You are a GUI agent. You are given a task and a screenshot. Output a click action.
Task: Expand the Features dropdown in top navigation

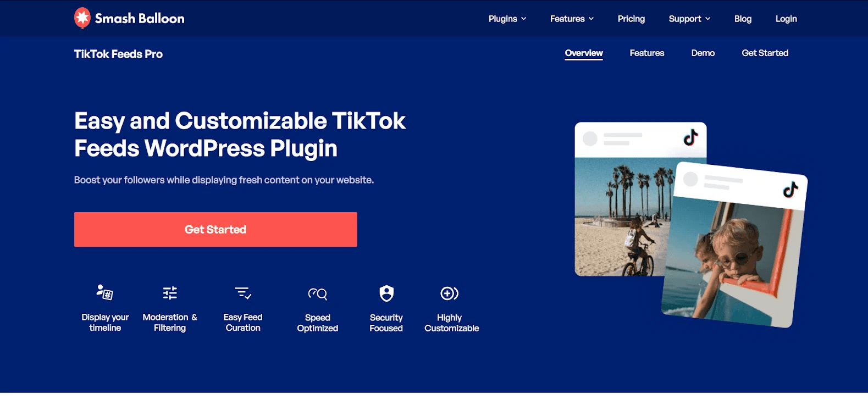572,19
